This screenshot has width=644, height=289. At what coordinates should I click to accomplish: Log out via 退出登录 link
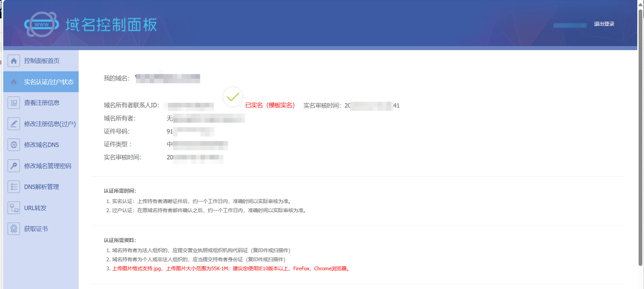tap(604, 24)
